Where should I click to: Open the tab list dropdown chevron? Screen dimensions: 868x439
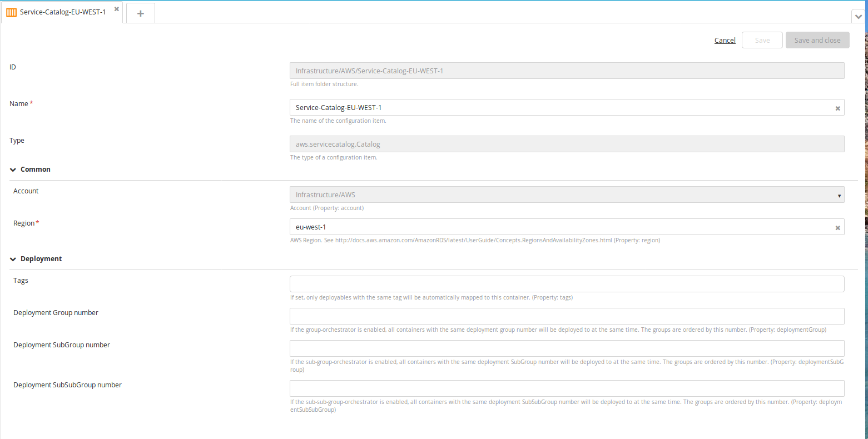[858, 17]
